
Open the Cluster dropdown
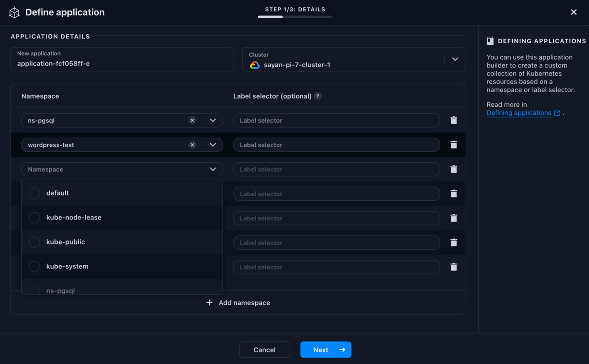click(x=455, y=59)
